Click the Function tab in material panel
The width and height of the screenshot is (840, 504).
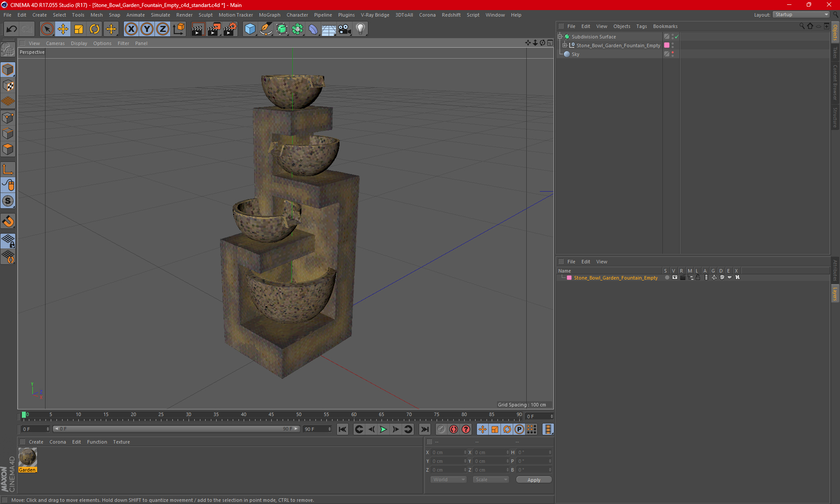point(97,441)
